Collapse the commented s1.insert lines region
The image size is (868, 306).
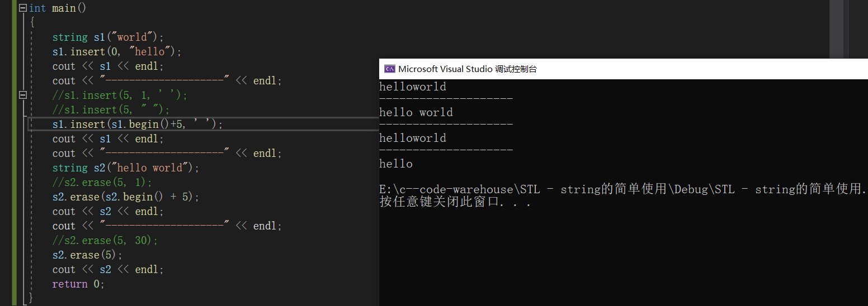coord(22,95)
